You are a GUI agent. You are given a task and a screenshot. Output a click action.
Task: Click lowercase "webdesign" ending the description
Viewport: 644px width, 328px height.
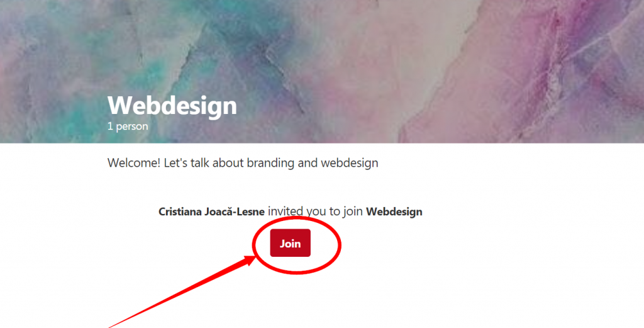(x=349, y=163)
